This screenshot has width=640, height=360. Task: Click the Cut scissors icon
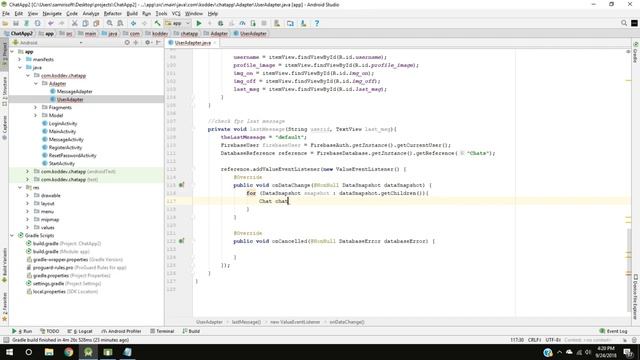pos(75,23)
